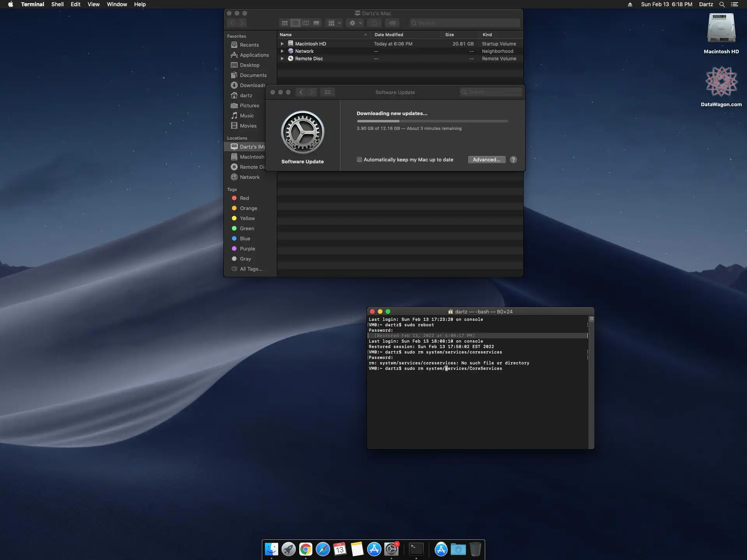Launch Safari from the dock

[x=323, y=549]
